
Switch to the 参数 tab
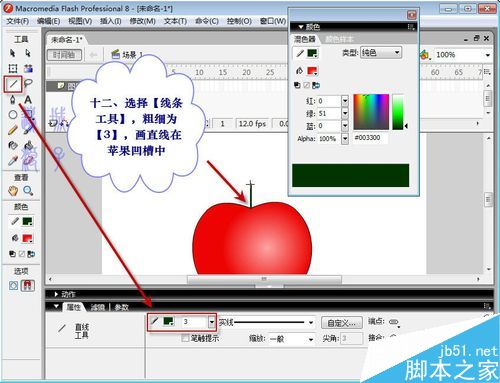(121, 307)
